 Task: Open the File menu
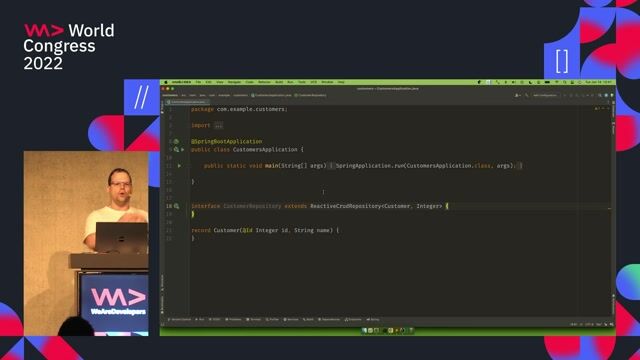tap(198, 82)
